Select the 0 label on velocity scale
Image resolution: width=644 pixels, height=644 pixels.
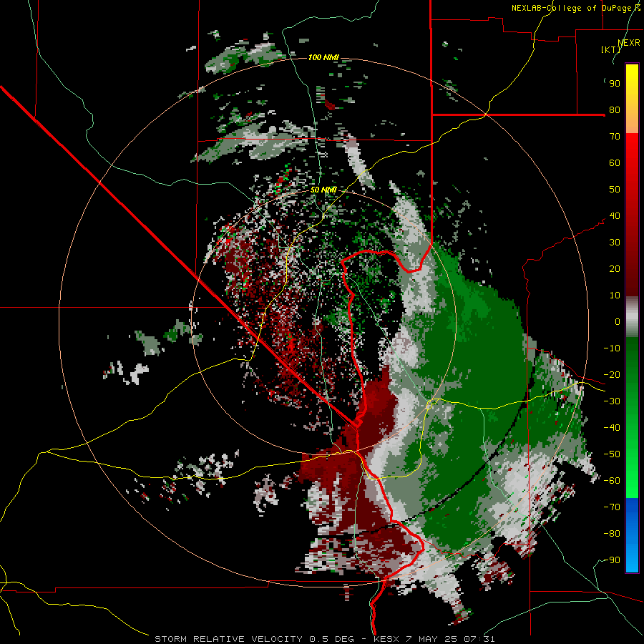tap(618, 322)
